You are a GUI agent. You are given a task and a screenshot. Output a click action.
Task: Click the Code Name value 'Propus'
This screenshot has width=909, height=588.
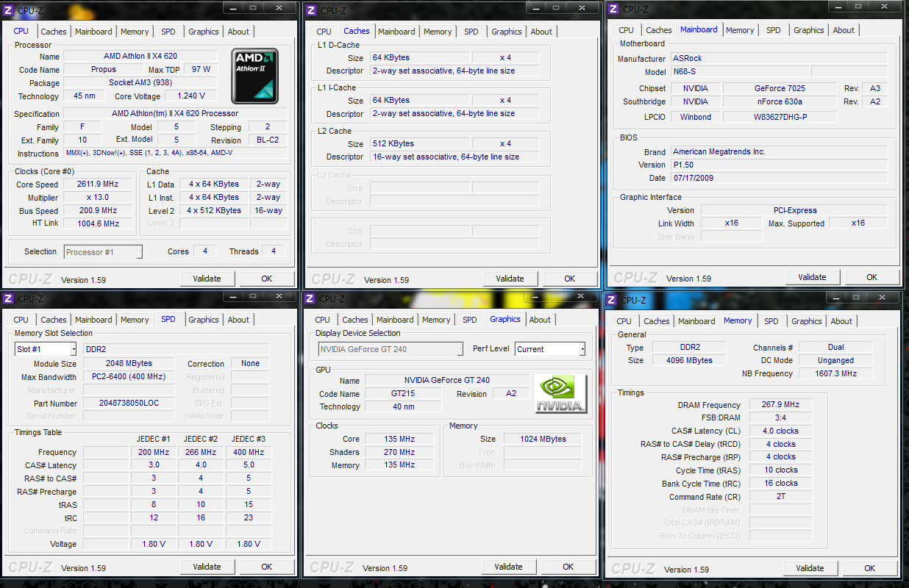(104, 69)
